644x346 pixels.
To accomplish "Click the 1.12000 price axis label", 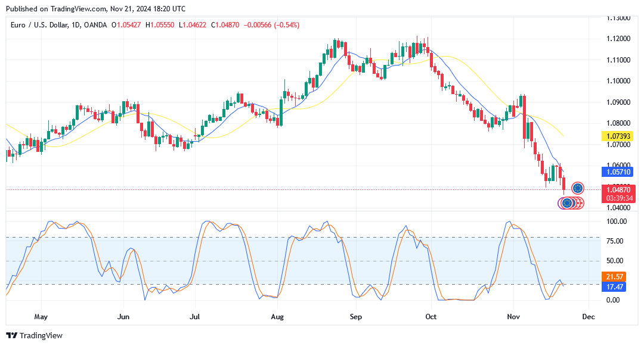I will [x=618, y=39].
